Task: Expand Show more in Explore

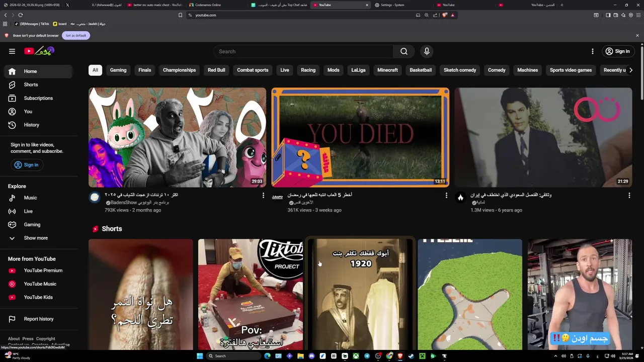Action: [39, 238]
